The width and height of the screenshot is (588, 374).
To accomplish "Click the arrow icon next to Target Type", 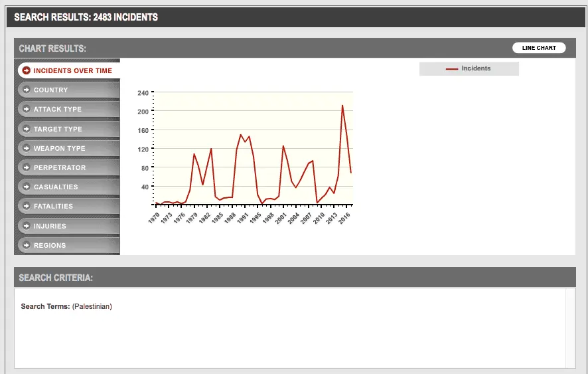I will click(x=25, y=129).
